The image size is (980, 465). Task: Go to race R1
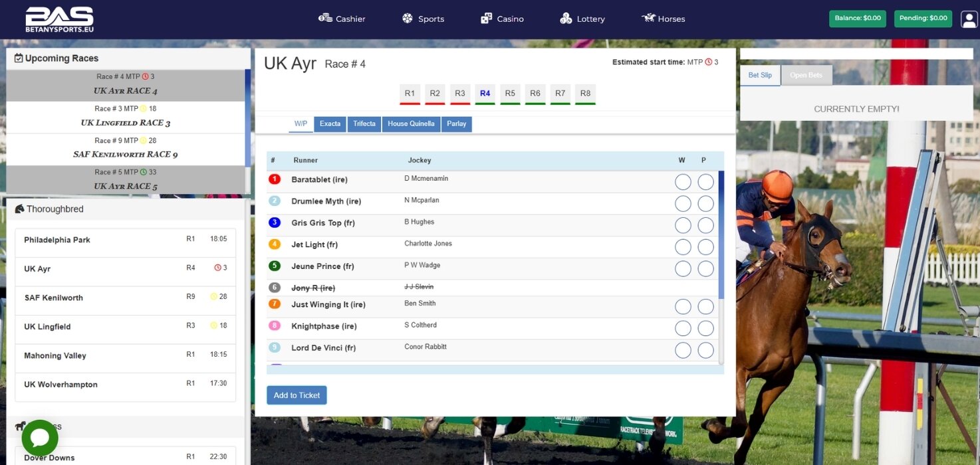410,94
